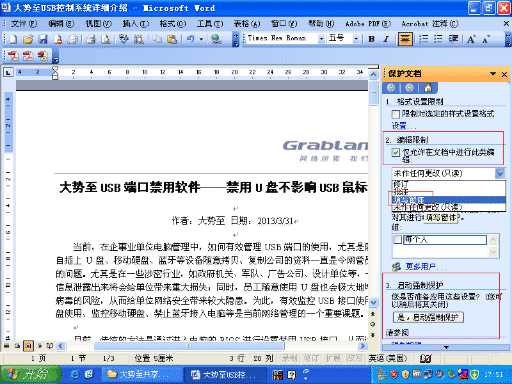Click the tab selector ruler button
This screenshot has height=384, width=512.
[8, 72]
